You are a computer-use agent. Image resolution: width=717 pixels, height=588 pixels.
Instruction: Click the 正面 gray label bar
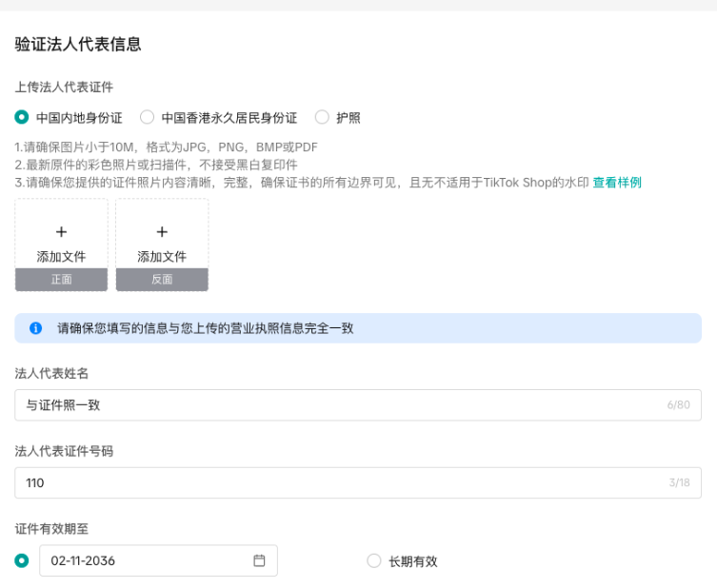(x=61, y=279)
